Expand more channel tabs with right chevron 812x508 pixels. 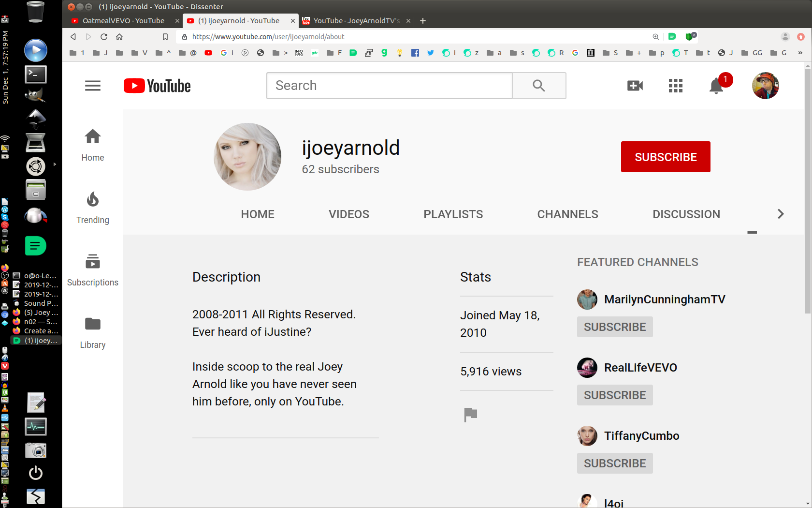[x=780, y=213]
